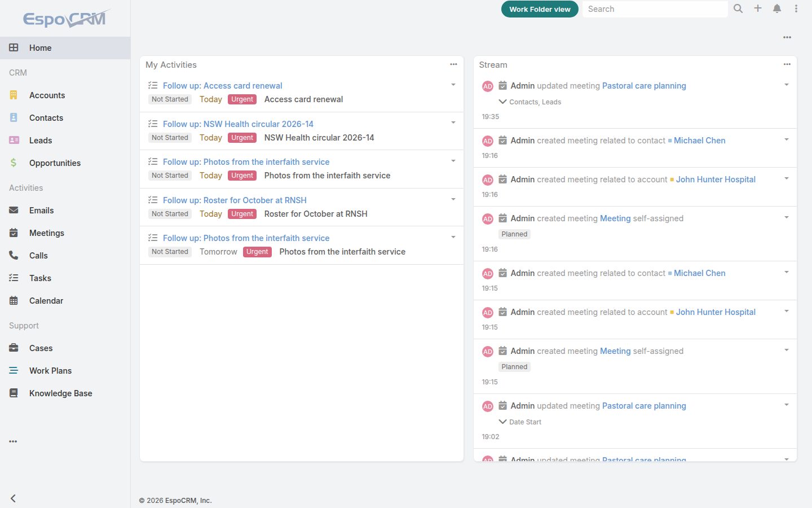The height and width of the screenshot is (508, 812).
Task: Open Tasks from the sidebar
Action: click(65, 278)
